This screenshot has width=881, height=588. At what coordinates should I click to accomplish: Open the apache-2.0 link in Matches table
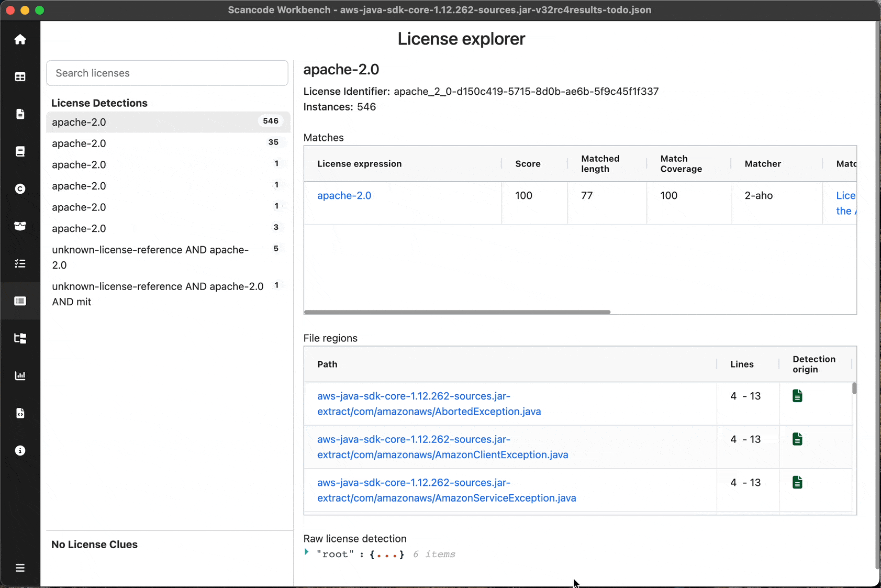pos(344,196)
